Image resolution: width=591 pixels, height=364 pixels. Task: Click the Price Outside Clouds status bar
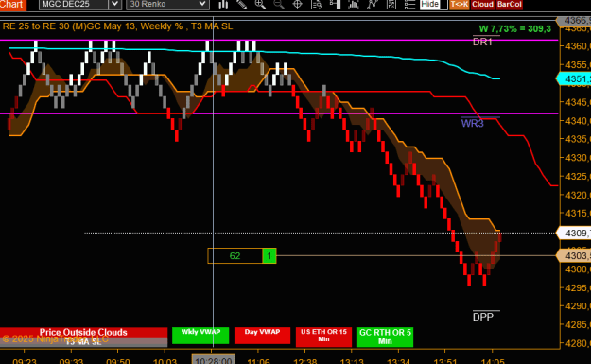[x=83, y=333]
